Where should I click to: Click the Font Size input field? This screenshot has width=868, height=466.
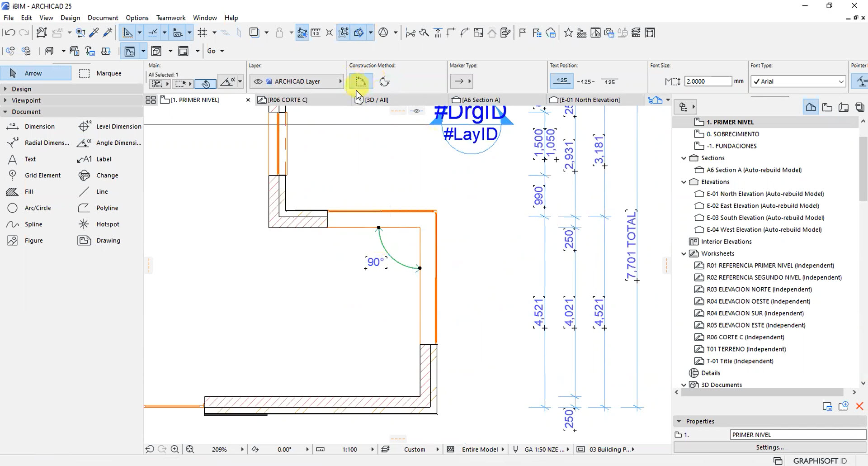tap(707, 81)
